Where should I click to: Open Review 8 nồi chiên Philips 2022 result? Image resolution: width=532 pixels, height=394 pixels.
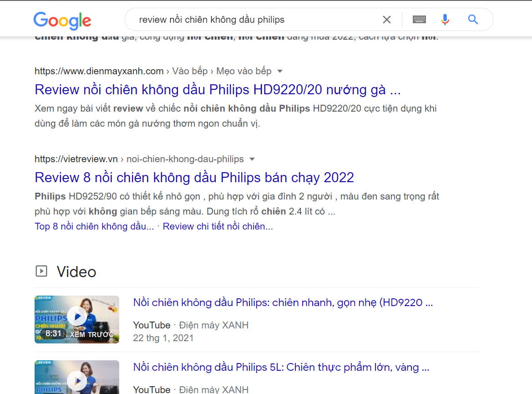point(194,178)
